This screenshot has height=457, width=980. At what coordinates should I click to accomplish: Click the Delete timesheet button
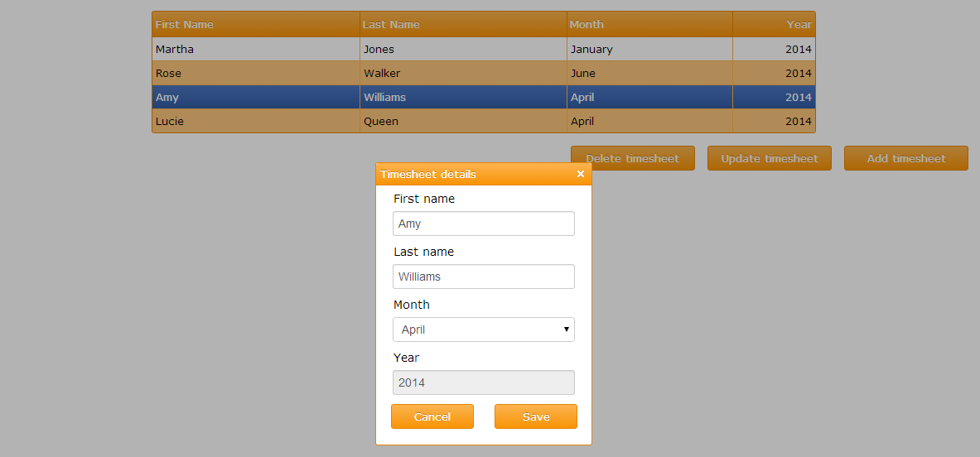[x=633, y=158]
